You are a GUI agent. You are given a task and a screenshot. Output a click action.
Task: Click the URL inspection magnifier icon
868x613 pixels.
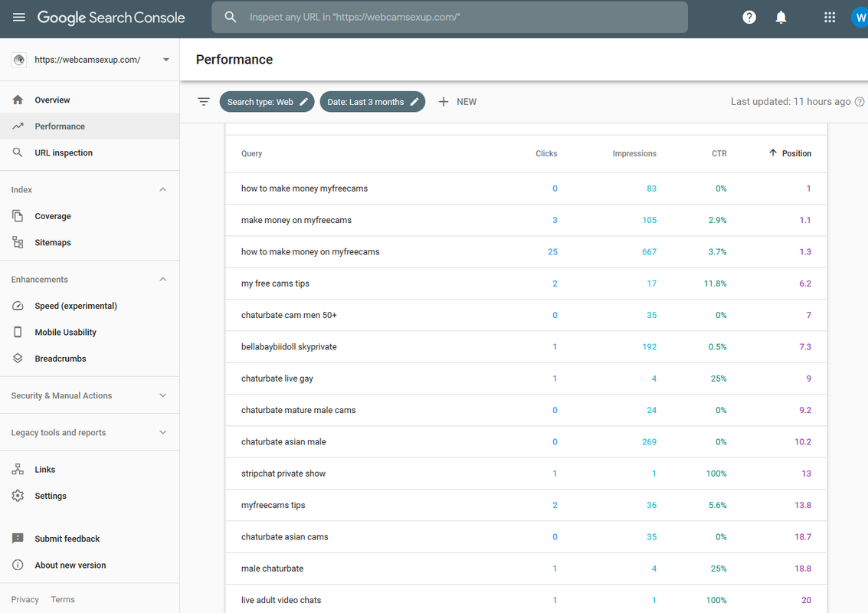[18, 152]
